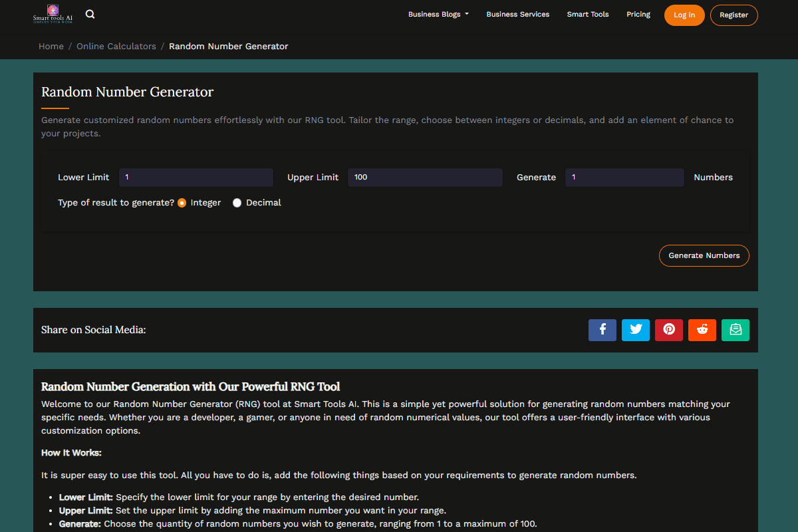798x532 pixels.
Task: Expand the Business Blogs dropdown
Action: (x=438, y=14)
